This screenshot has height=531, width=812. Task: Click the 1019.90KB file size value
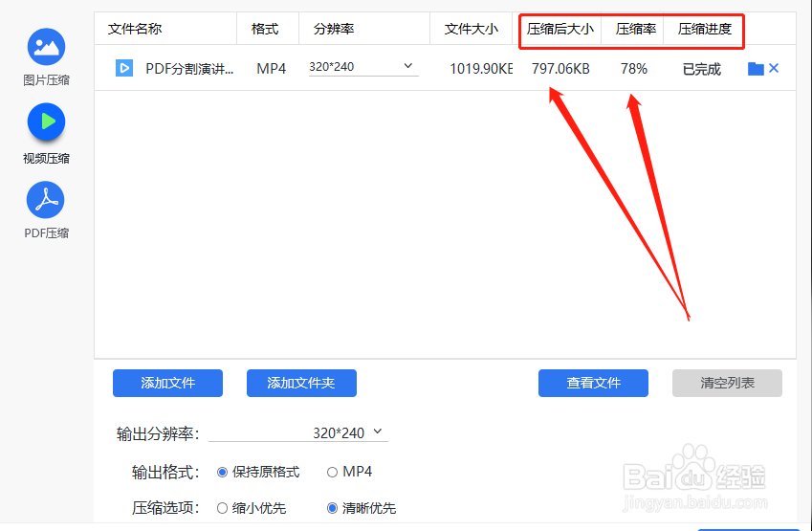tap(481, 68)
